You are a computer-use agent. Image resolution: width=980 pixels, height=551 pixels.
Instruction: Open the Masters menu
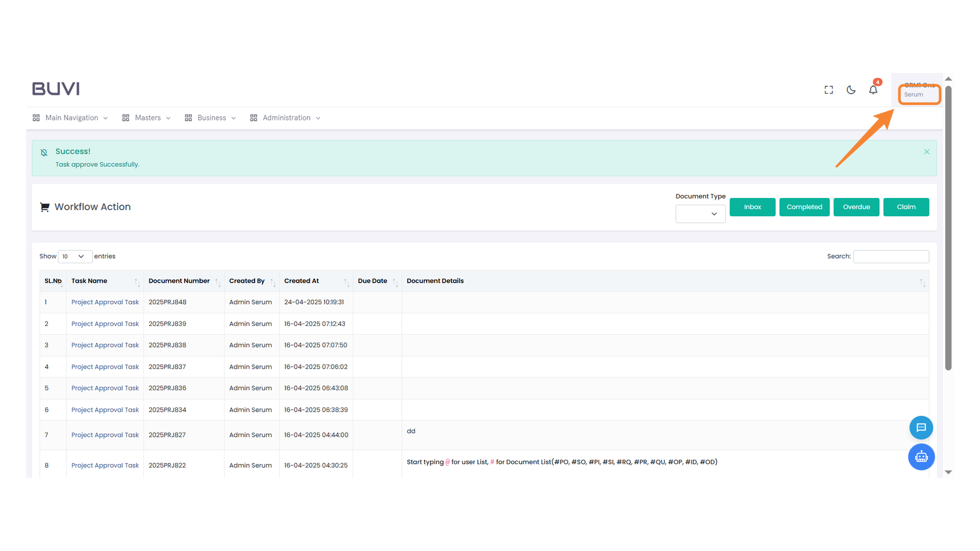147,117
